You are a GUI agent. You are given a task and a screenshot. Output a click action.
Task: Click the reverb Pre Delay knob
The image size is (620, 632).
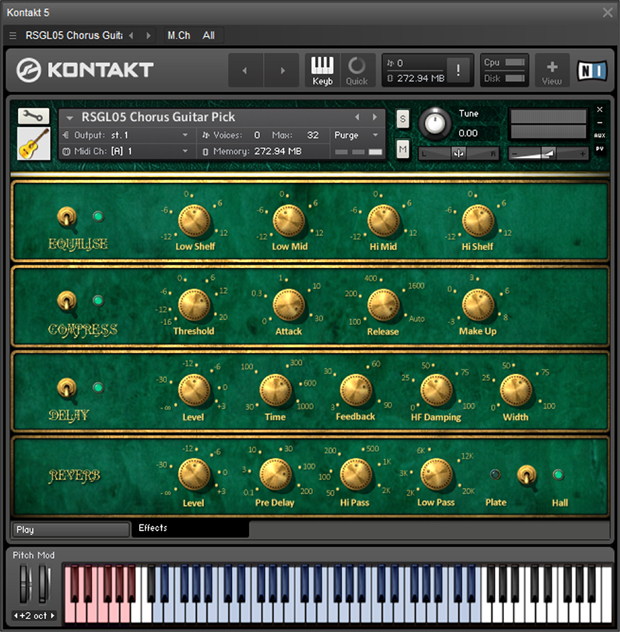click(x=275, y=475)
